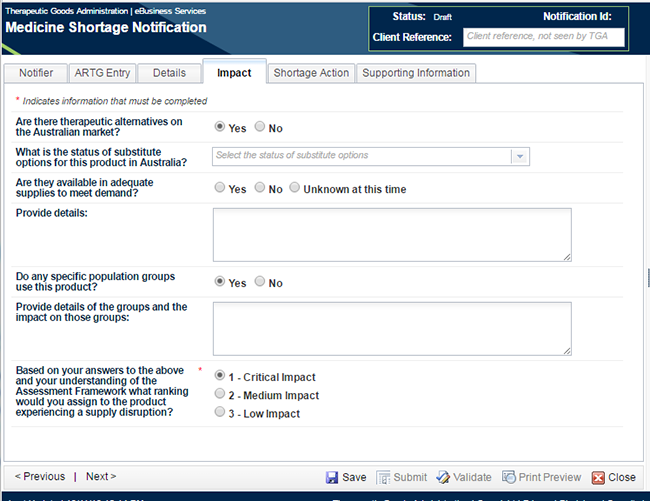Click the Save disk icon

pyautogui.click(x=332, y=477)
